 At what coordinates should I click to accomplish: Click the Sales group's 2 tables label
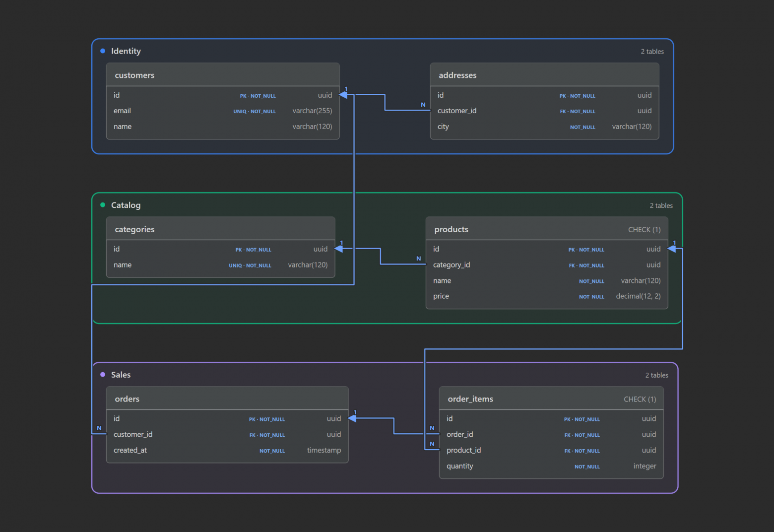click(x=656, y=375)
